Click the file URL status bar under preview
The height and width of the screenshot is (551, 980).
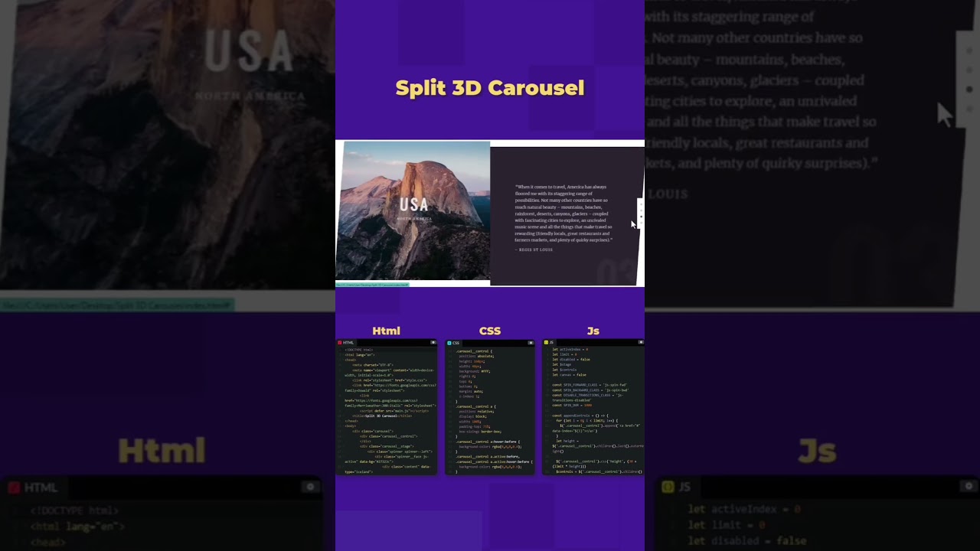pos(372,285)
